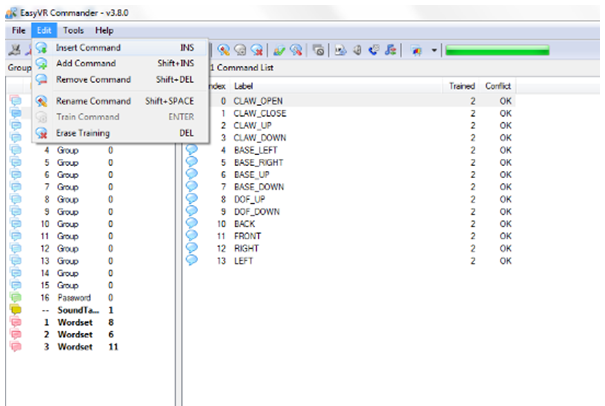This screenshot has width=605, height=406.
Task: Select the BASE_RIGHT command label
Action: (259, 162)
